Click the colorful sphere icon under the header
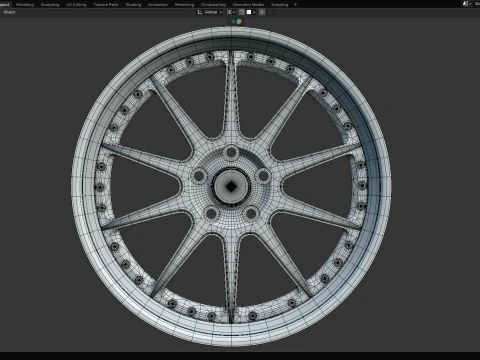480x360 pixels. coord(239,22)
